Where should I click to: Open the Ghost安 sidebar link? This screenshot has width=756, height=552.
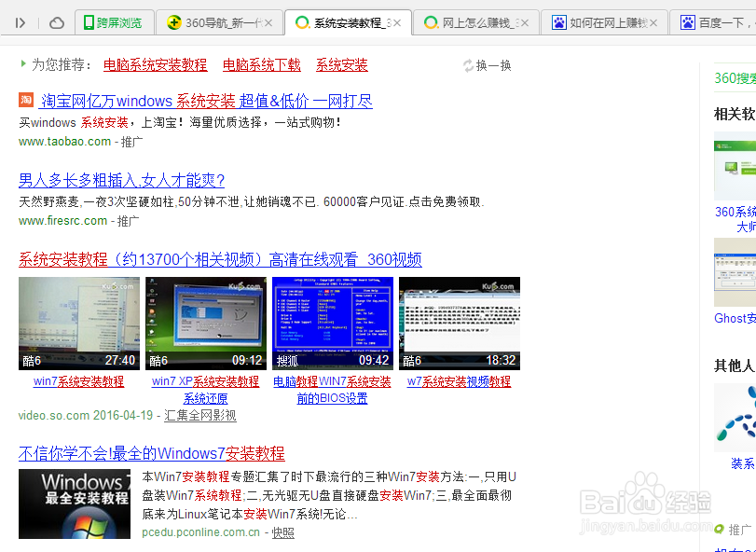[735, 318]
